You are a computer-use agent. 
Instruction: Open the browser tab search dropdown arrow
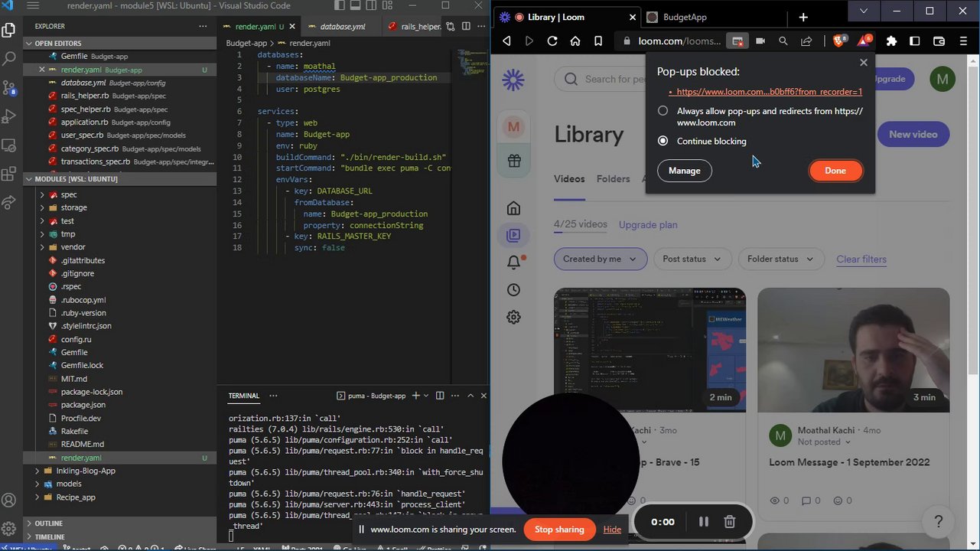click(x=864, y=11)
